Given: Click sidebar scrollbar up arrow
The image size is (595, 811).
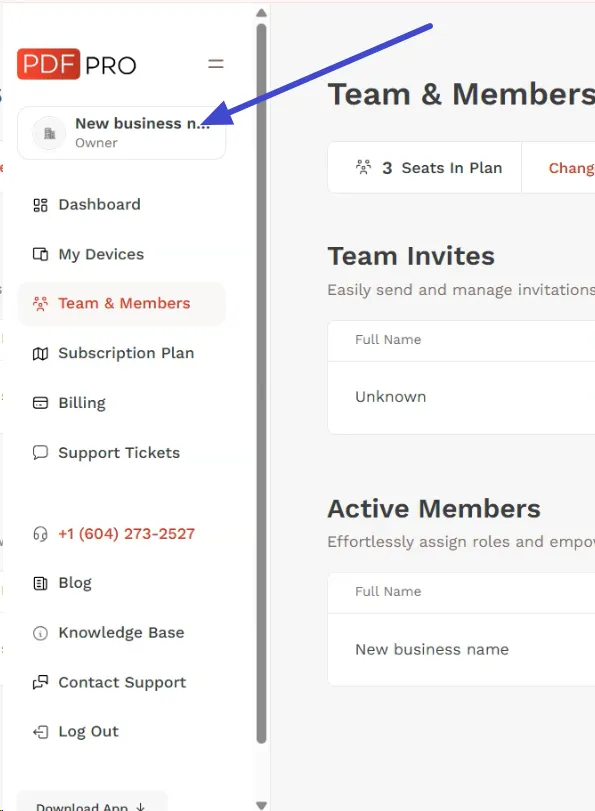Looking at the screenshot, I should [x=261, y=12].
